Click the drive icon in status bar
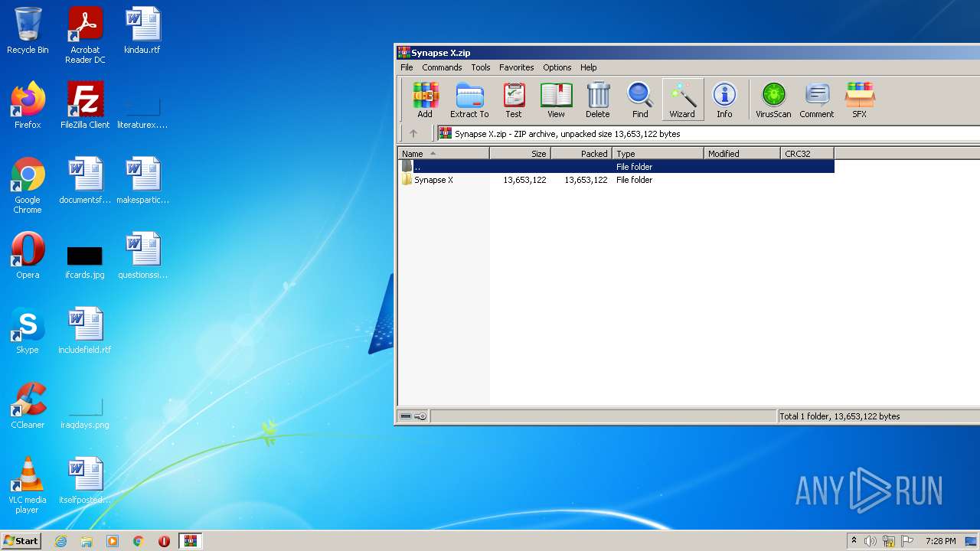 pos(406,416)
